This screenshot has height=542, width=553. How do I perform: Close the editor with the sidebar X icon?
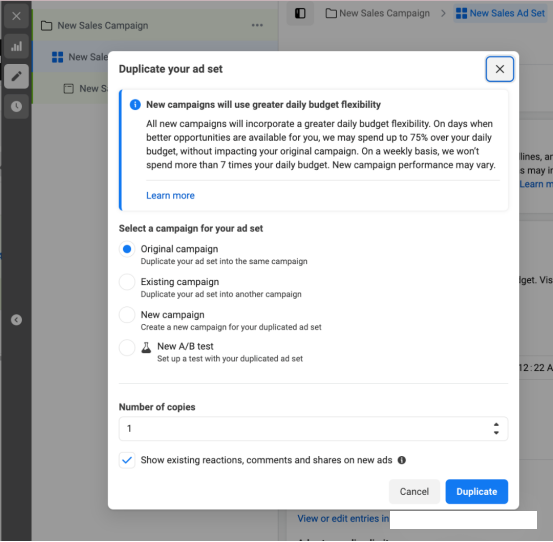coord(16,16)
